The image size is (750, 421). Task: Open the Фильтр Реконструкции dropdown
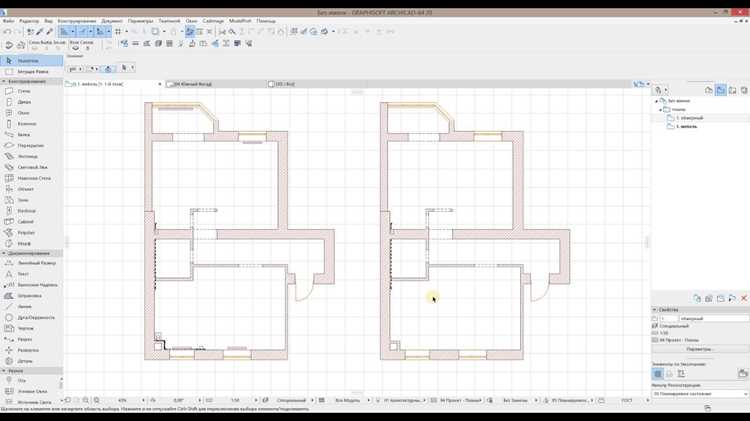pos(700,394)
